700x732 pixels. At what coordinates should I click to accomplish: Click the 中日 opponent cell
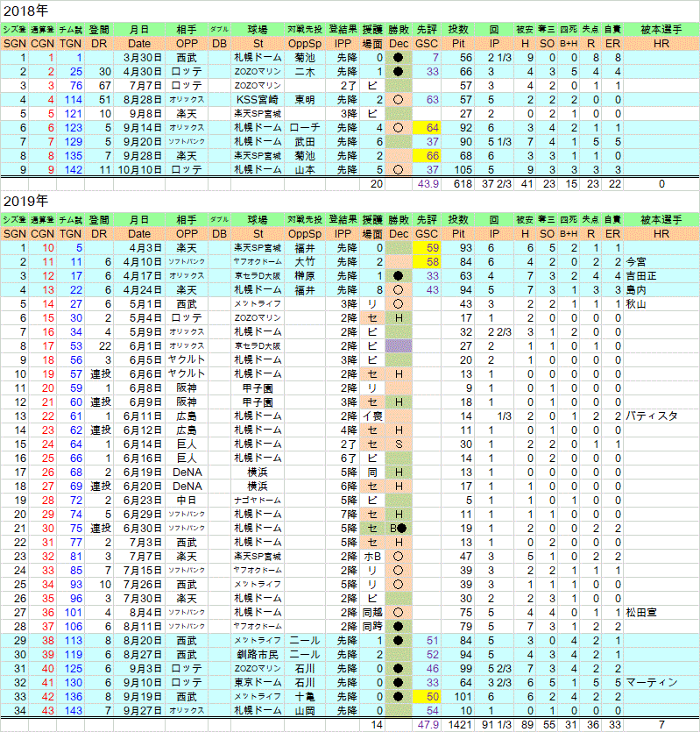coord(187,500)
